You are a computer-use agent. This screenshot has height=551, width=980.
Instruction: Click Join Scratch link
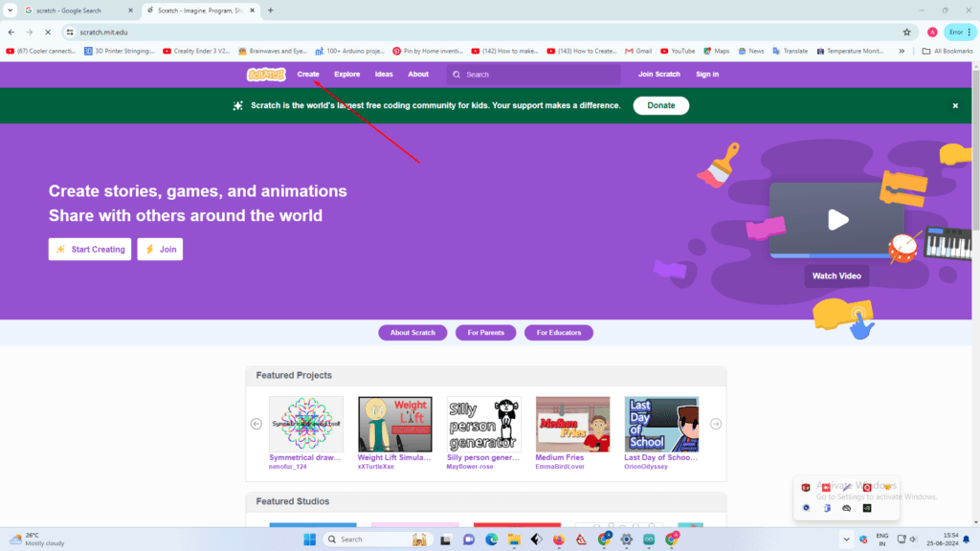tap(658, 75)
